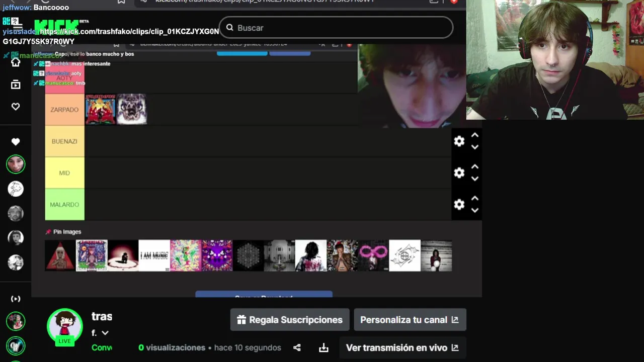The height and width of the screenshot is (362, 644).
Task: Select the last album cover in the pool
Action: [x=436, y=256]
